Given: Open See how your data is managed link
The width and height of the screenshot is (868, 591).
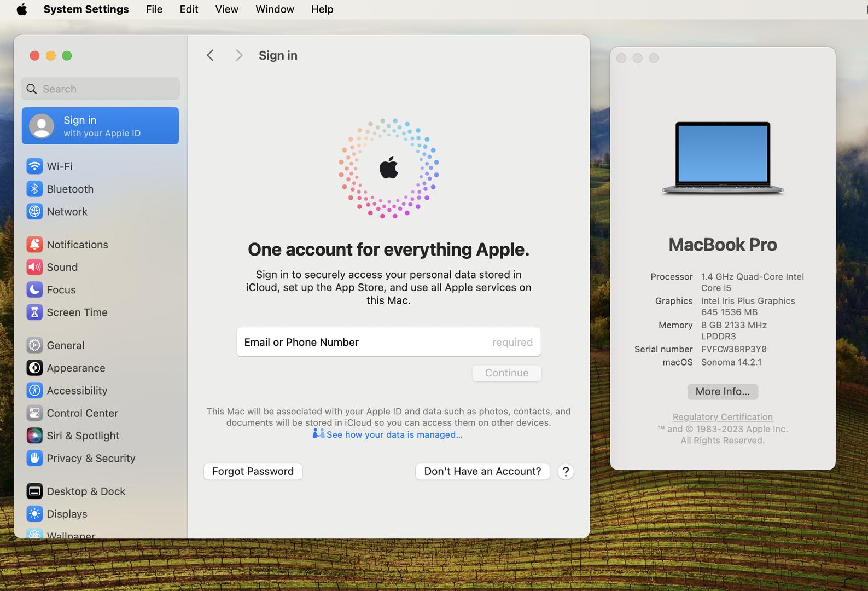Looking at the screenshot, I should click(394, 434).
